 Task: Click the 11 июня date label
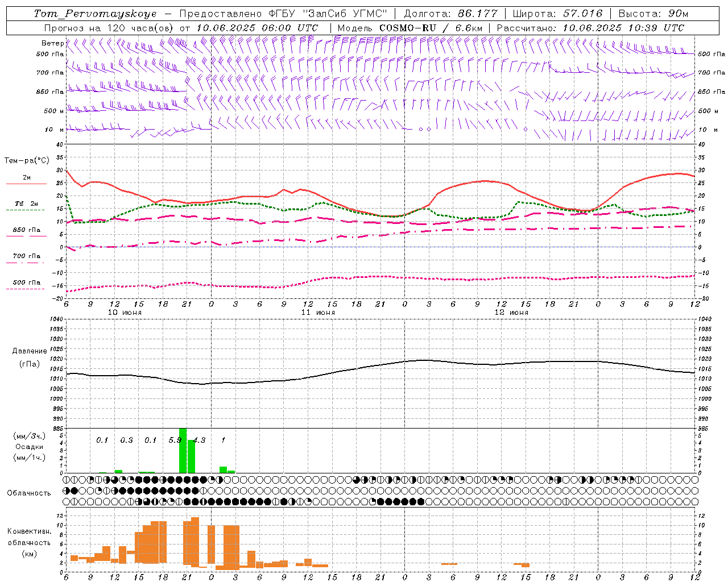click(318, 313)
